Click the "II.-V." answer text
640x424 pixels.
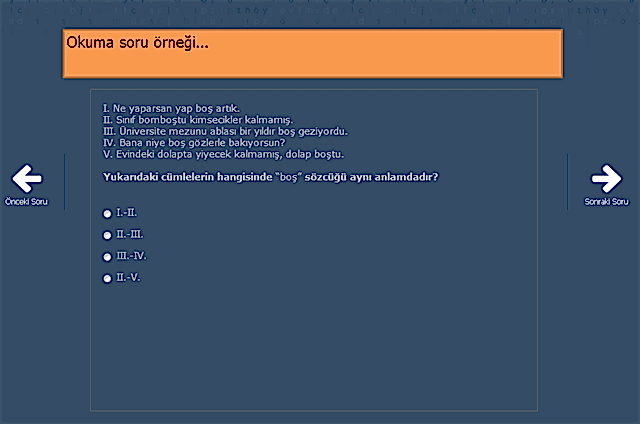click(x=128, y=277)
